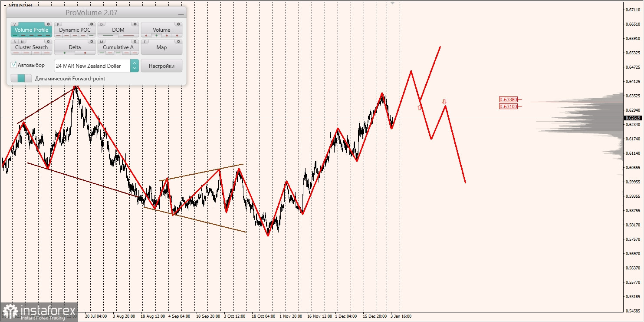Viewport: 644px width, 322px height.
Task: Toggle the DOM module
Action: coord(118,30)
